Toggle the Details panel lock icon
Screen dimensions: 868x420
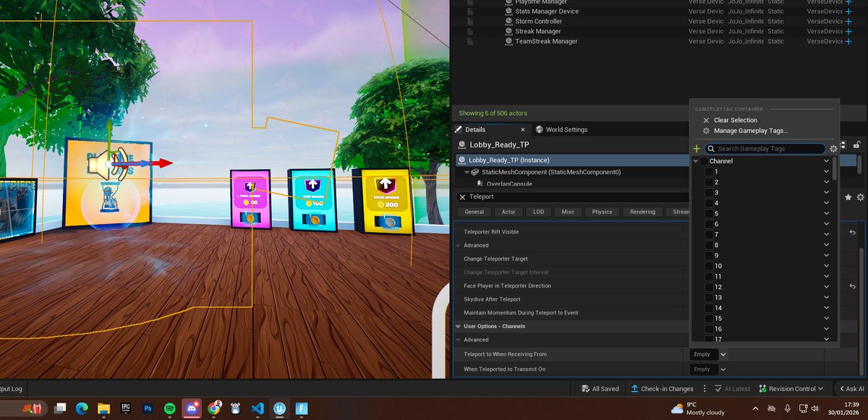856,145
